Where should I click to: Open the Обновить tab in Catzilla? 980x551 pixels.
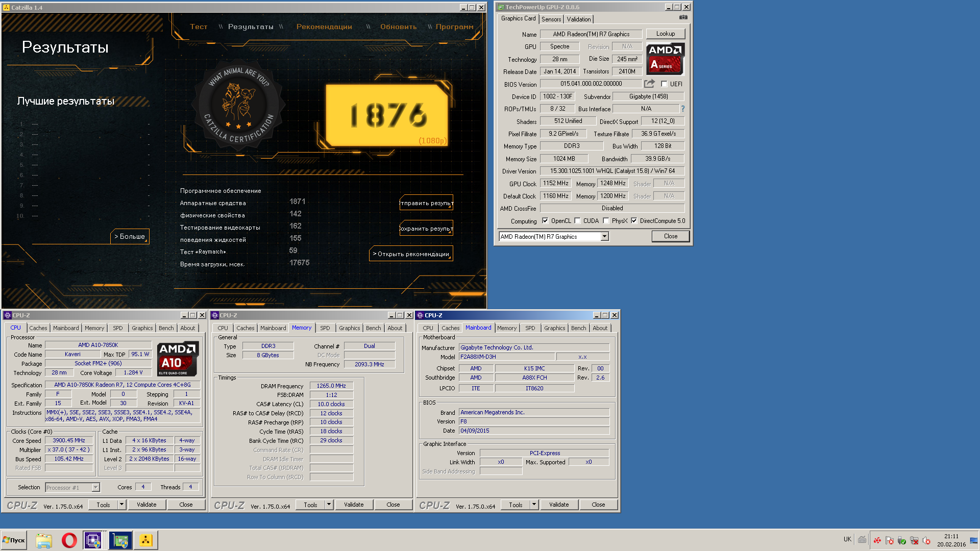pyautogui.click(x=398, y=27)
